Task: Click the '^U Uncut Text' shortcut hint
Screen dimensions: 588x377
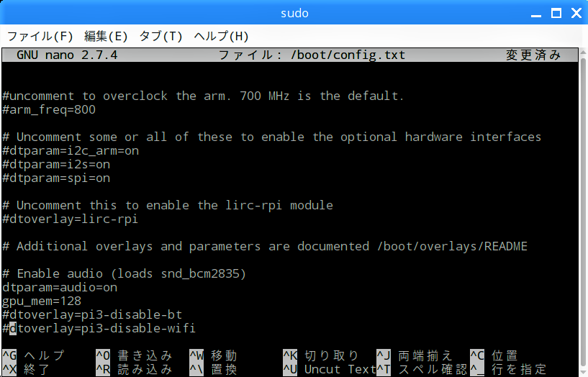Action: [329, 369]
